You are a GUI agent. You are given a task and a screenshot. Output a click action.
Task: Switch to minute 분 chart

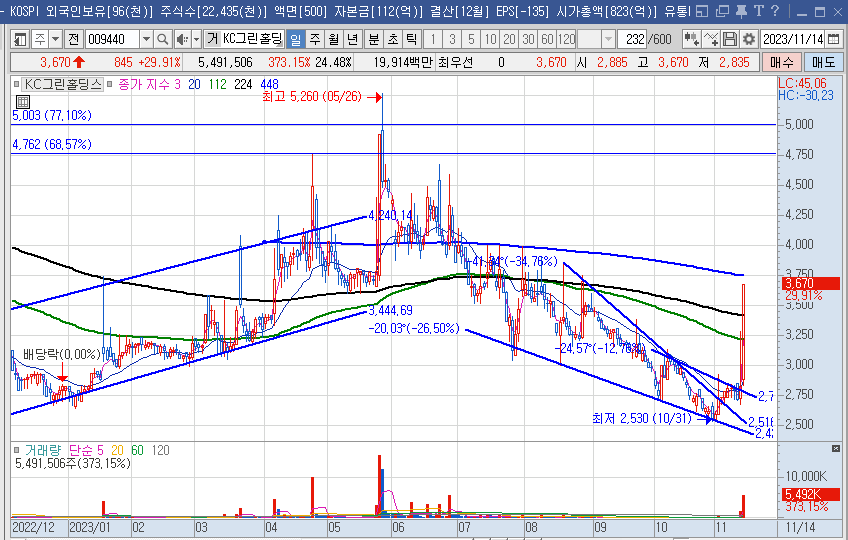[374, 39]
